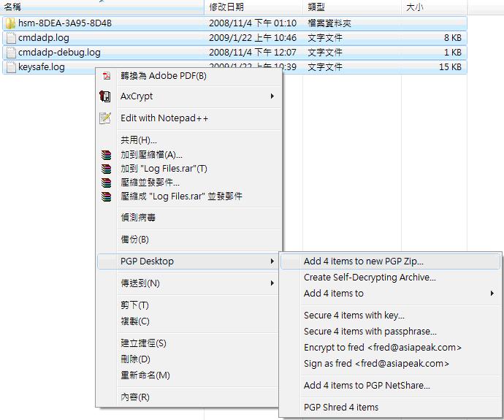Choose Encrypt to fred <fred@asiapeak.com>

(x=383, y=347)
